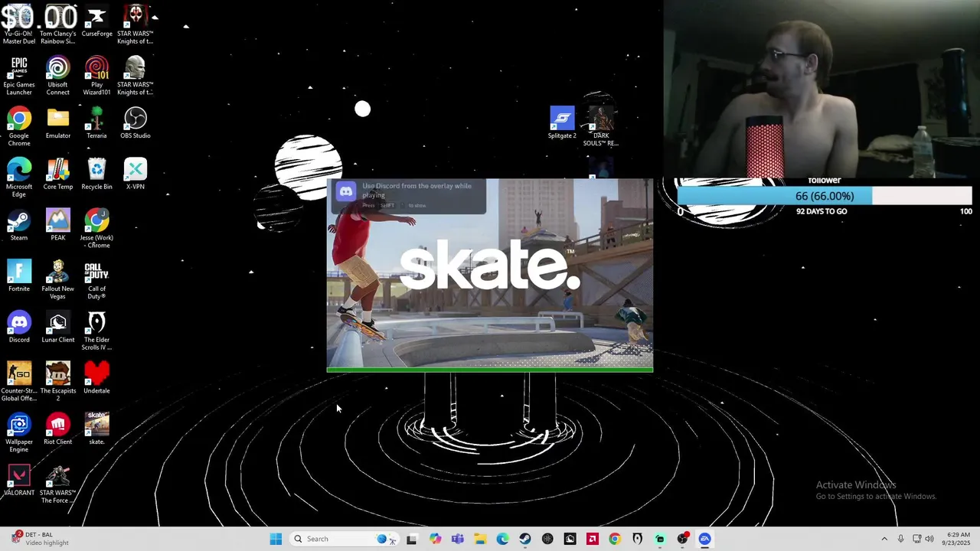Open Lunar Client desktop icon

click(x=58, y=327)
